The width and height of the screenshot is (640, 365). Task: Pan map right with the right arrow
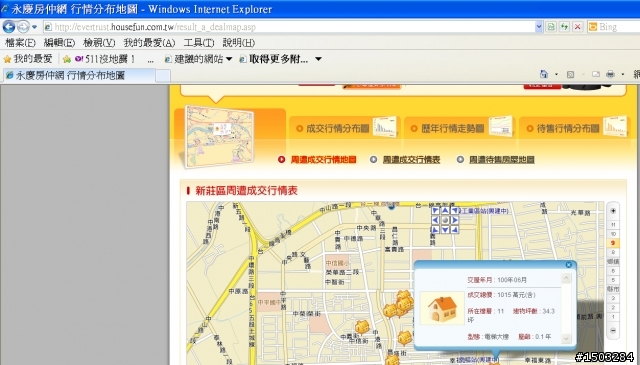455,220
